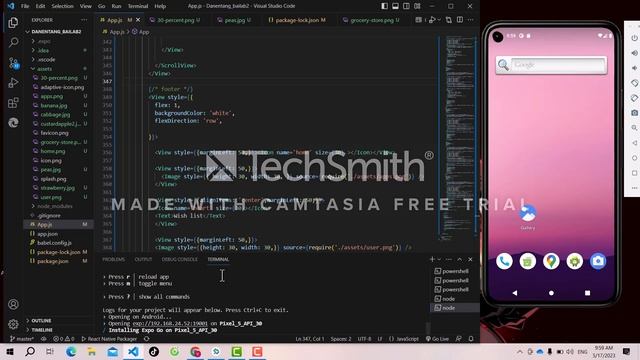Toggle primary sidebar layout button
Image resolution: width=640 pixels, height=360 pixels.
[x=384, y=6]
